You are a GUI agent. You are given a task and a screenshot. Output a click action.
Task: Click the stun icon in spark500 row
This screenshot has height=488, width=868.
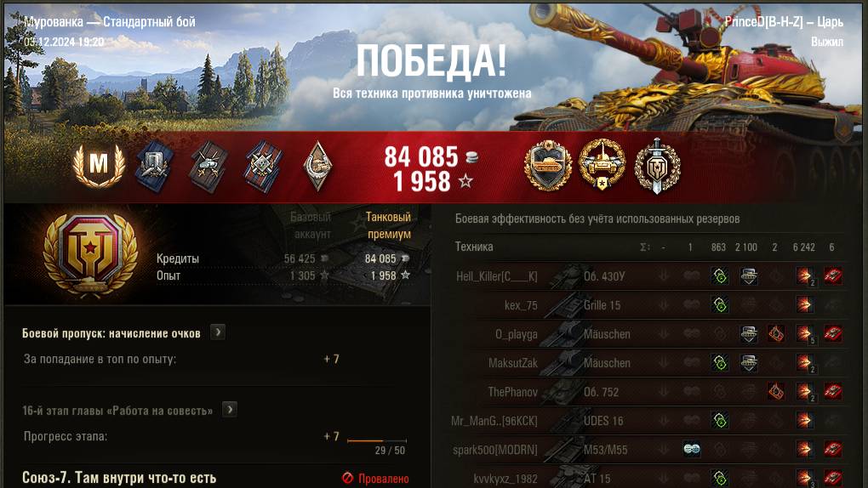tap(691, 449)
